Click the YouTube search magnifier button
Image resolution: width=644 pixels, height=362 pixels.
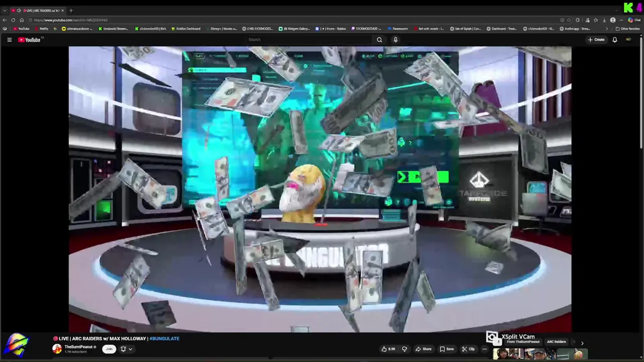point(379,40)
